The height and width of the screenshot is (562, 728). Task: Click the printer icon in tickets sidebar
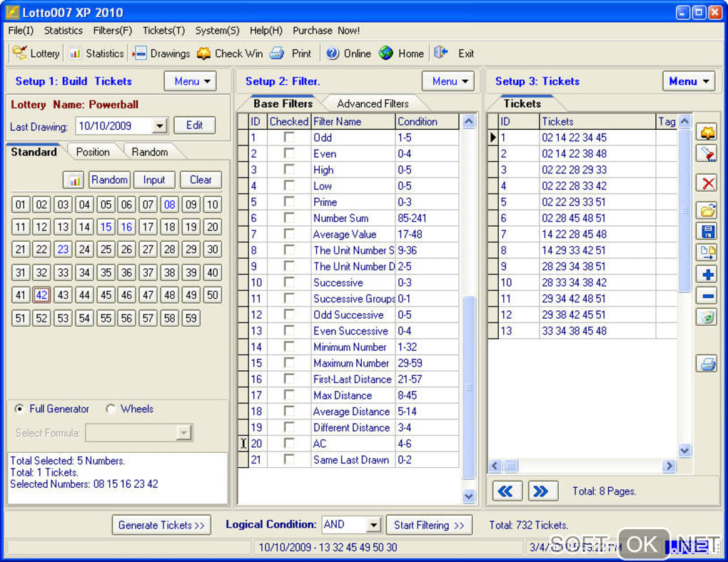coord(707,363)
